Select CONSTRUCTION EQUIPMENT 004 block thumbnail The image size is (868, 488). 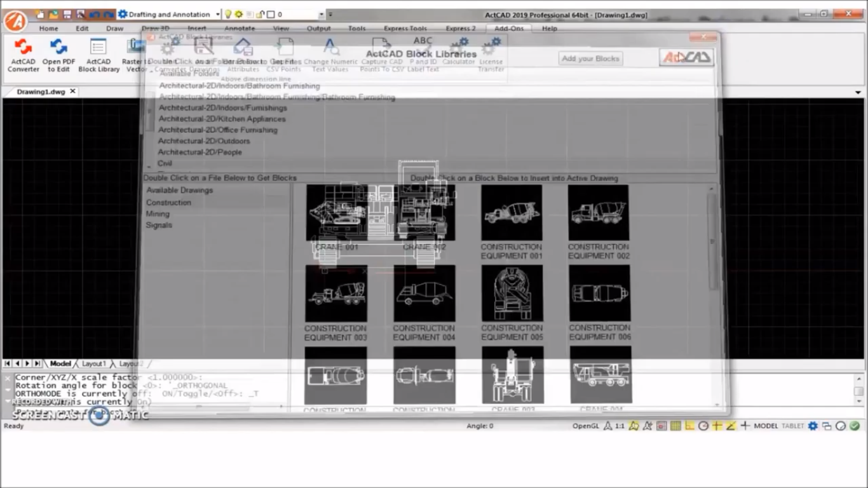[424, 293]
